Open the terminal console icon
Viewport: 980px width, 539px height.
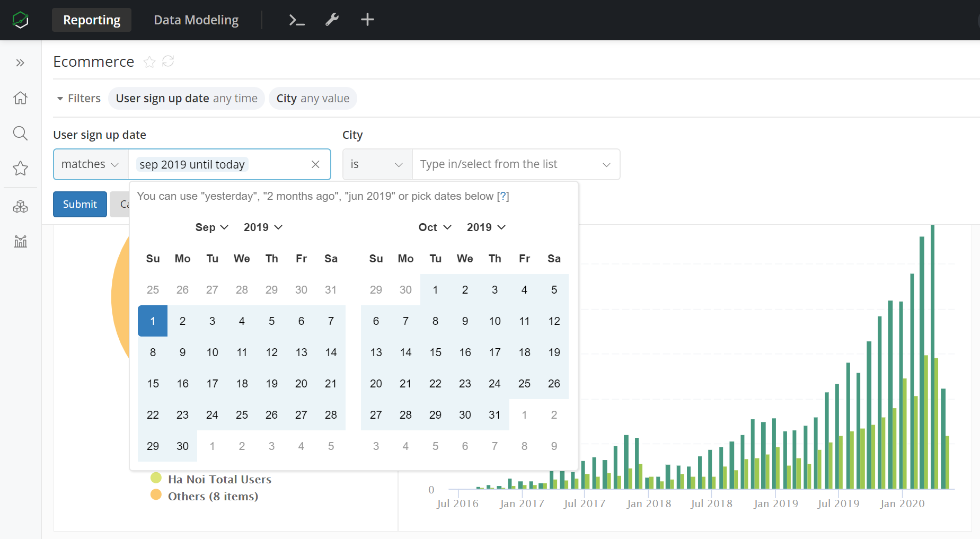click(x=296, y=20)
